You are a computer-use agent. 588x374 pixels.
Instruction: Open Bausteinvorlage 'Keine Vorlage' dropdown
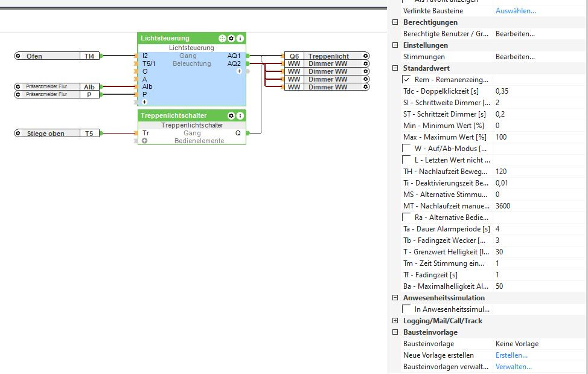click(x=538, y=344)
